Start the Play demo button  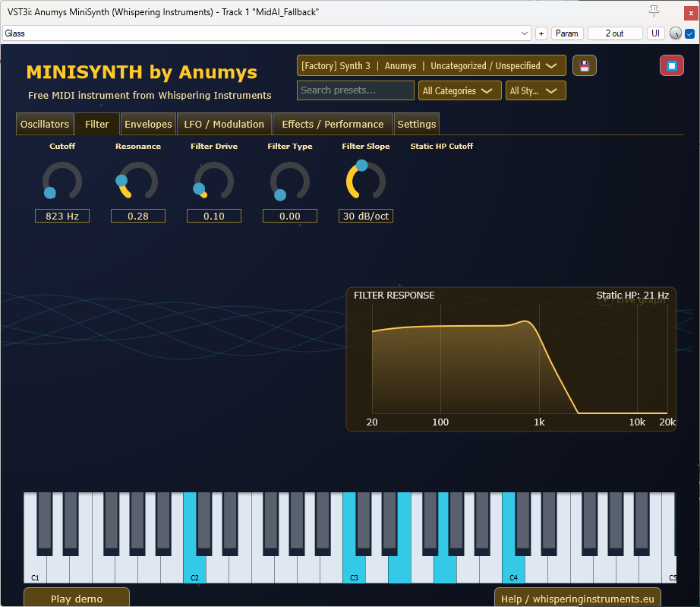pyautogui.click(x=77, y=598)
